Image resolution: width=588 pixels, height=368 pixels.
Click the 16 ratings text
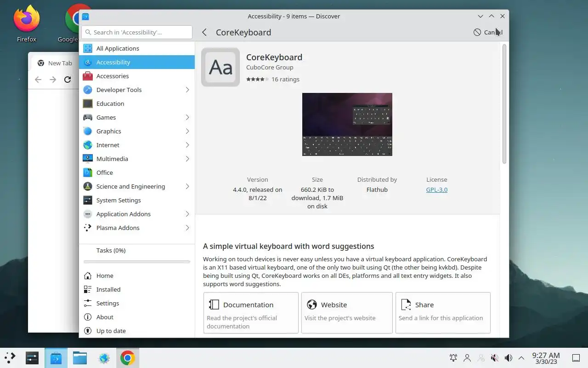coord(285,79)
